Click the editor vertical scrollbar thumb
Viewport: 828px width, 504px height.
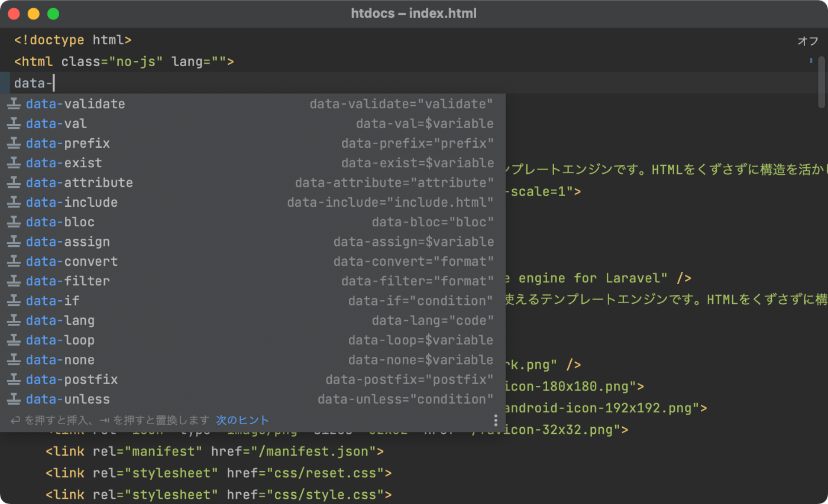(x=821, y=82)
